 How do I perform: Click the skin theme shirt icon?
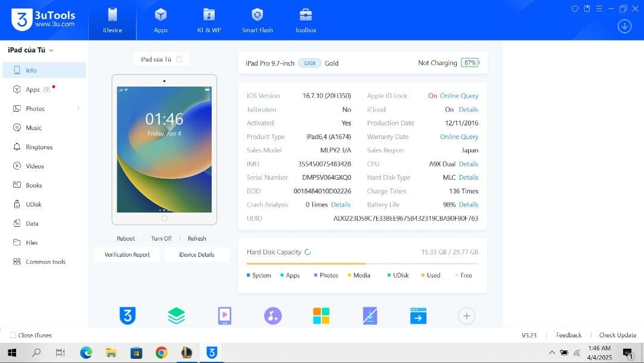pyautogui.click(x=575, y=8)
